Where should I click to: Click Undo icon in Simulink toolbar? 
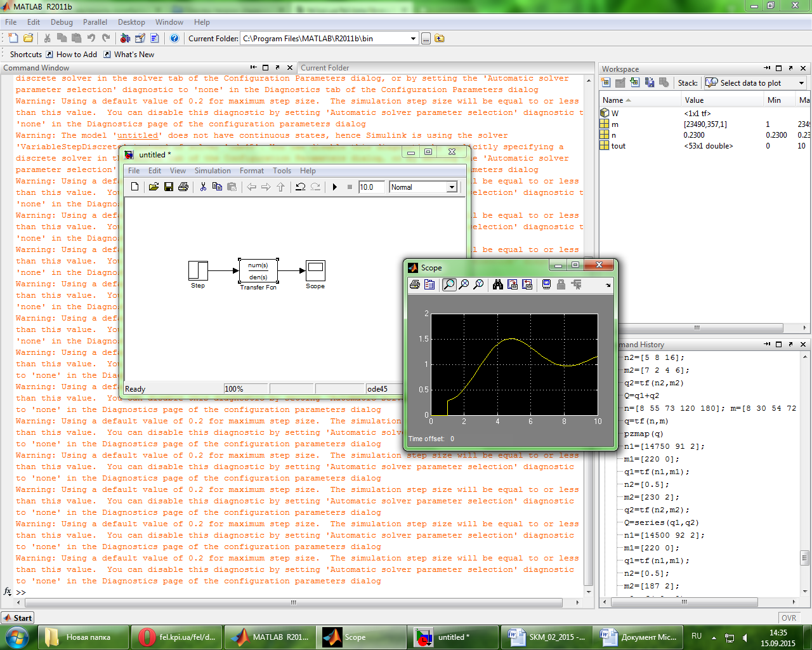301,187
